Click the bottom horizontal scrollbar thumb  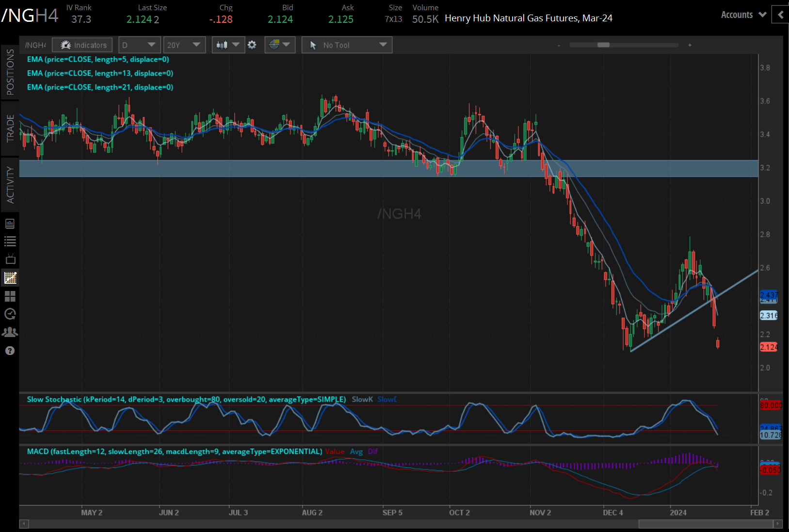point(705,524)
